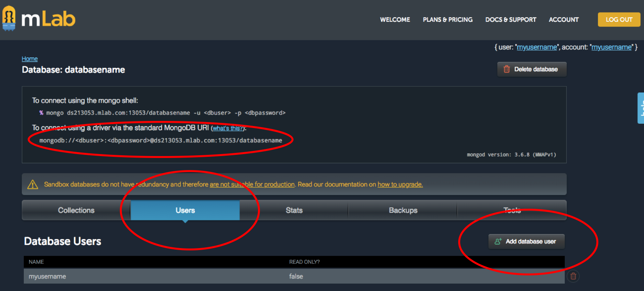Click the account "myusername" link

coord(611,47)
